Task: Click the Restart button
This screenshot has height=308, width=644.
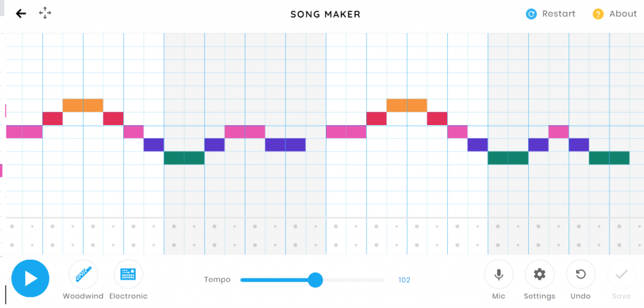Action: [x=550, y=14]
